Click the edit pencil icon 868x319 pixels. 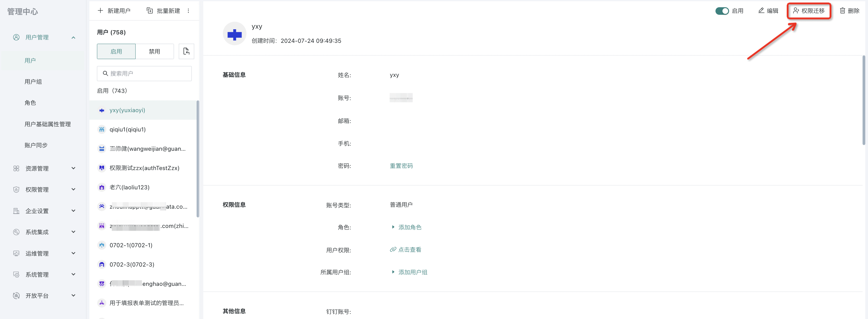point(761,11)
